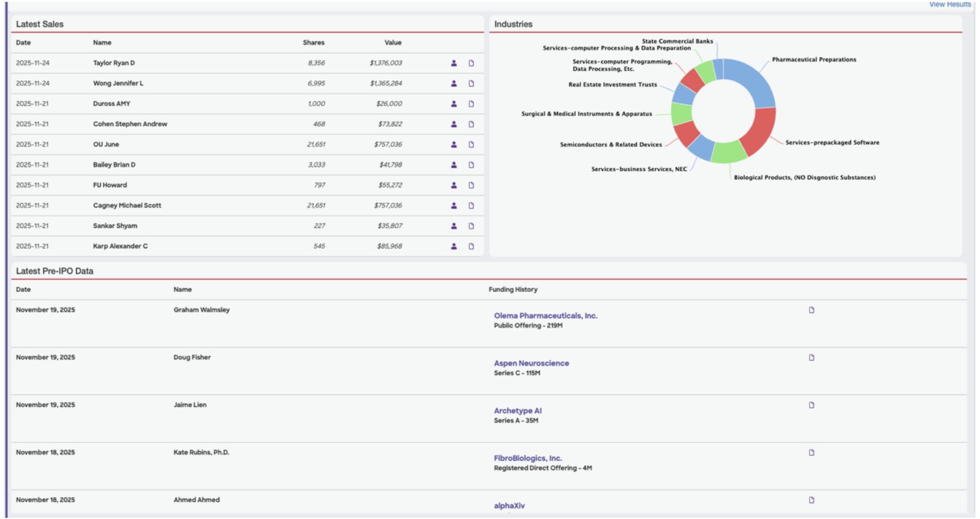Open filing document for Wong Jennifer L
The height and width of the screenshot is (519, 980).
471,83
